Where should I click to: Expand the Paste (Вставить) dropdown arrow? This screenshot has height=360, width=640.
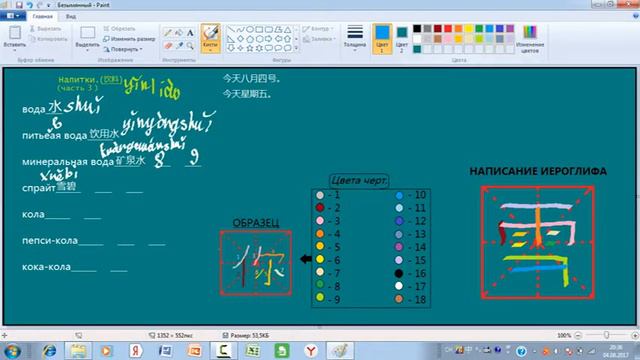point(15,50)
